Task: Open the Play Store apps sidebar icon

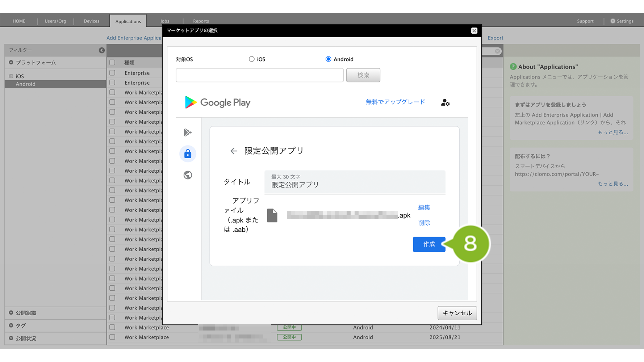Action: [188, 132]
